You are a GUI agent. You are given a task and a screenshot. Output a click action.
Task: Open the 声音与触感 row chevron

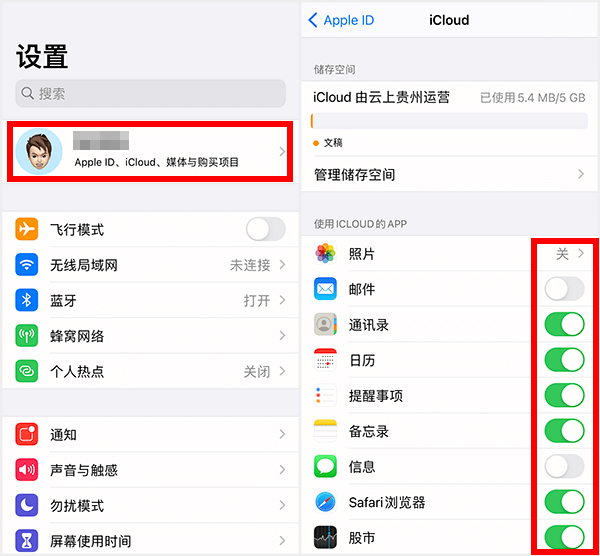[x=282, y=470]
